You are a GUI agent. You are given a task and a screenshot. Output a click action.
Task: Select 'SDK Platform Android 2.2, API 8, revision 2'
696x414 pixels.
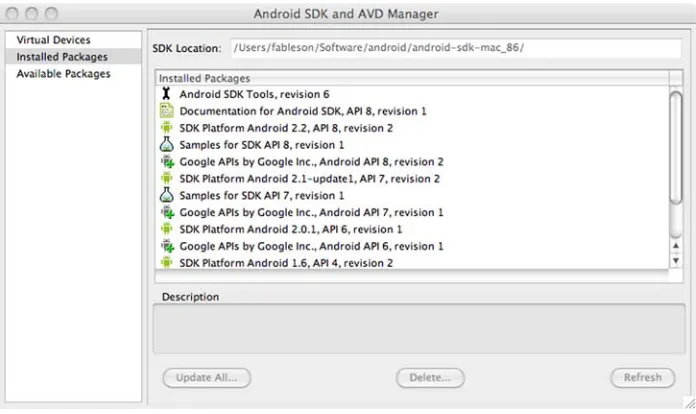412,128
